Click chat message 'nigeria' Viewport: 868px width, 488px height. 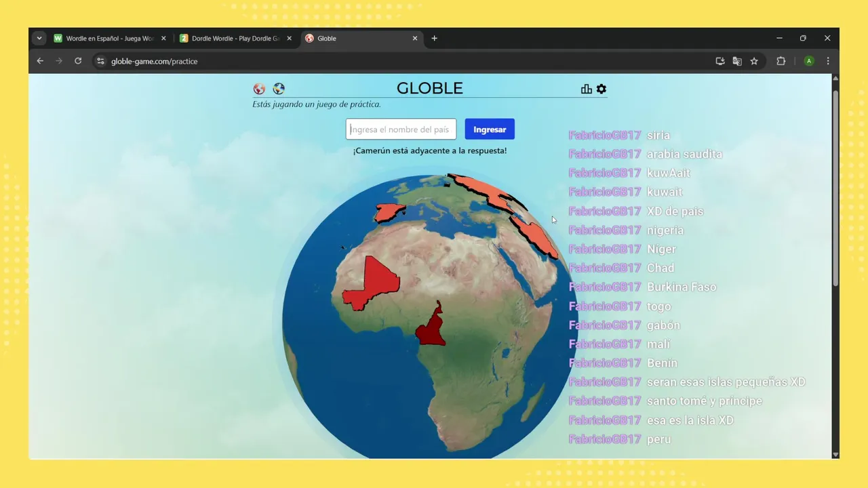pyautogui.click(x=665, y=230)
